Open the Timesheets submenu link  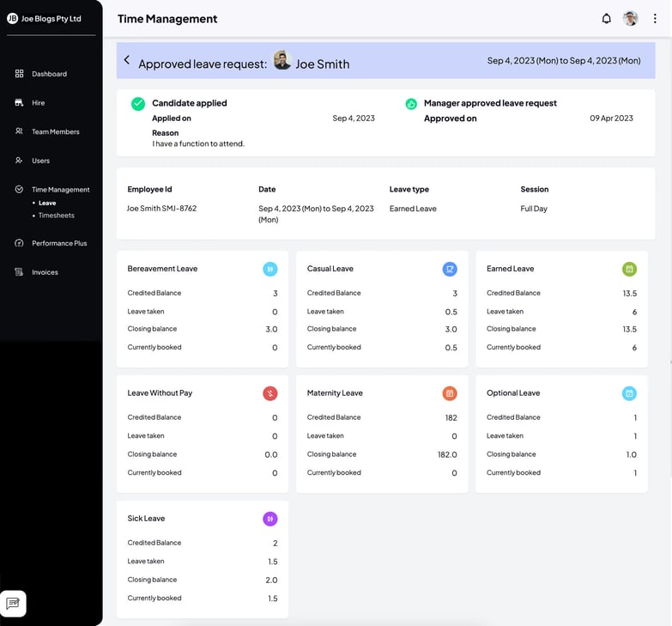pos(56,216)
